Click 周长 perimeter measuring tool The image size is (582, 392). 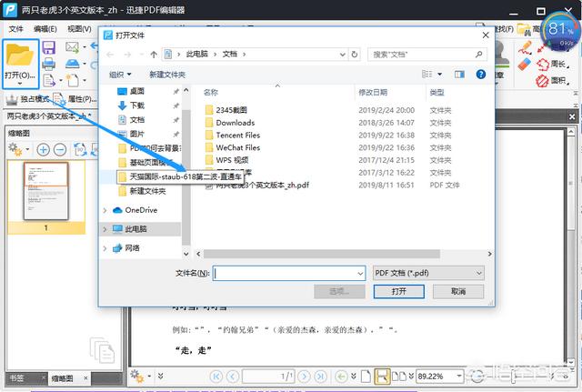click(553, 65)
